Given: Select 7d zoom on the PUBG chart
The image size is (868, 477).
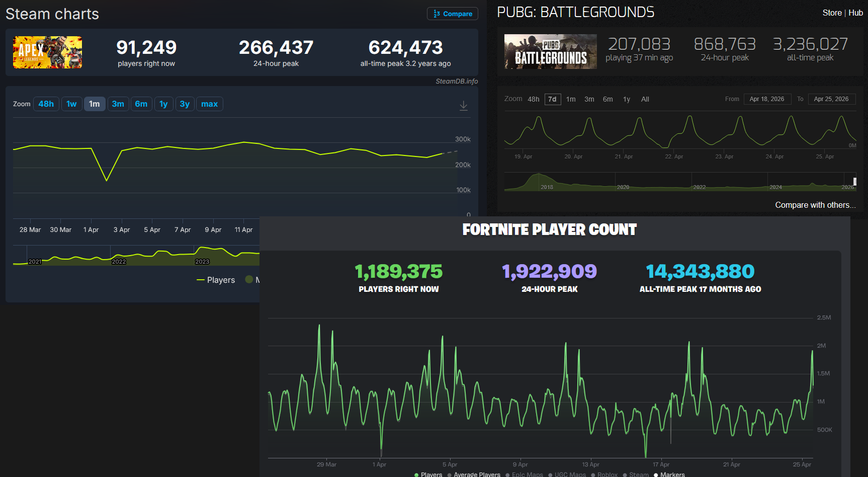Looking at the screenshot, I should pos(552,99).
